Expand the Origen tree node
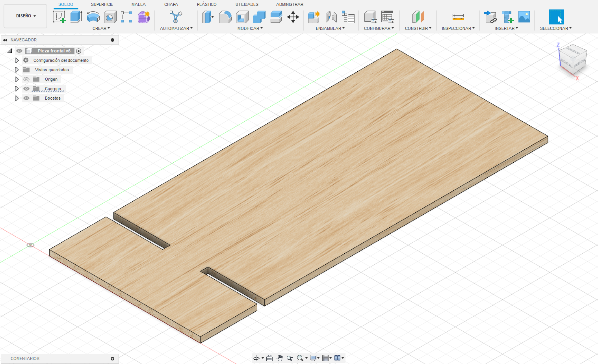Screen dimensions: 598x364 click(x=17, y=79)
